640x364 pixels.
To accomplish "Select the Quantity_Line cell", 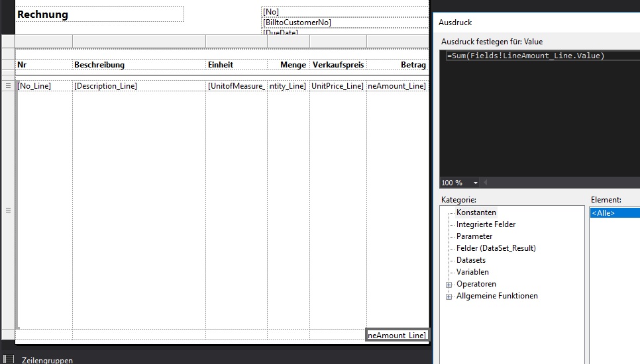I will (x=289, y=86).
